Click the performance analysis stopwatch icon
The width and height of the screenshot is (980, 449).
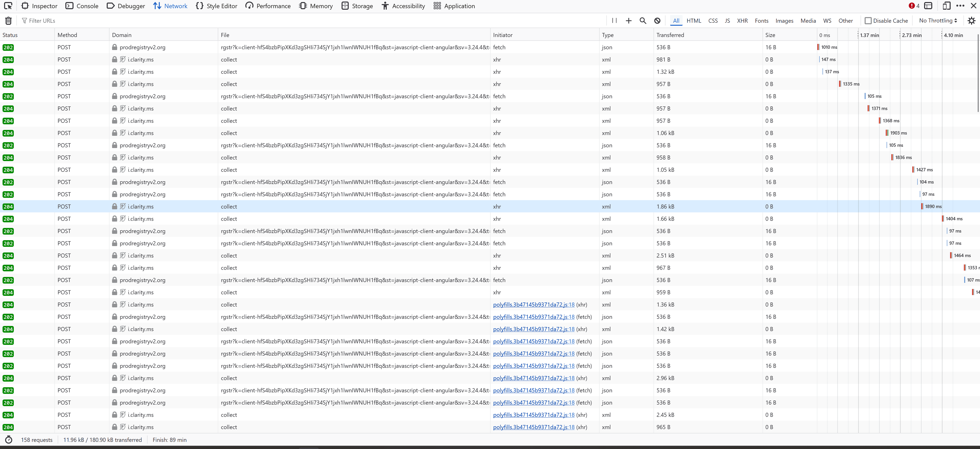pos(8,440)
